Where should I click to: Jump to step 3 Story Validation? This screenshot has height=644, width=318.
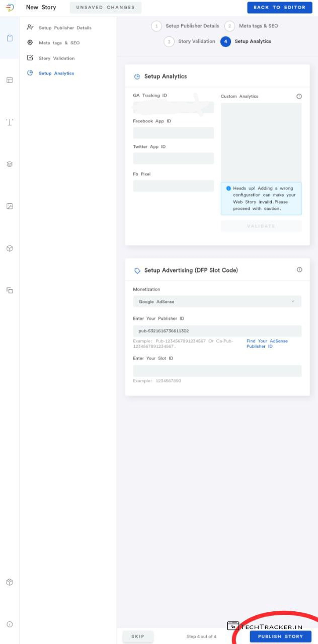[191, 41]
